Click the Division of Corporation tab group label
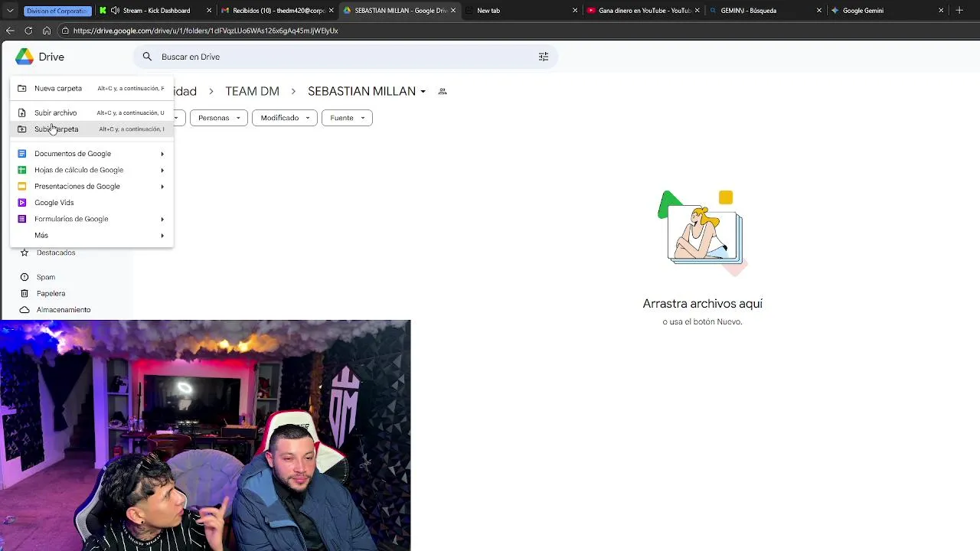The height and width of the screenshot is (551, 980). [x=57, y=11]
